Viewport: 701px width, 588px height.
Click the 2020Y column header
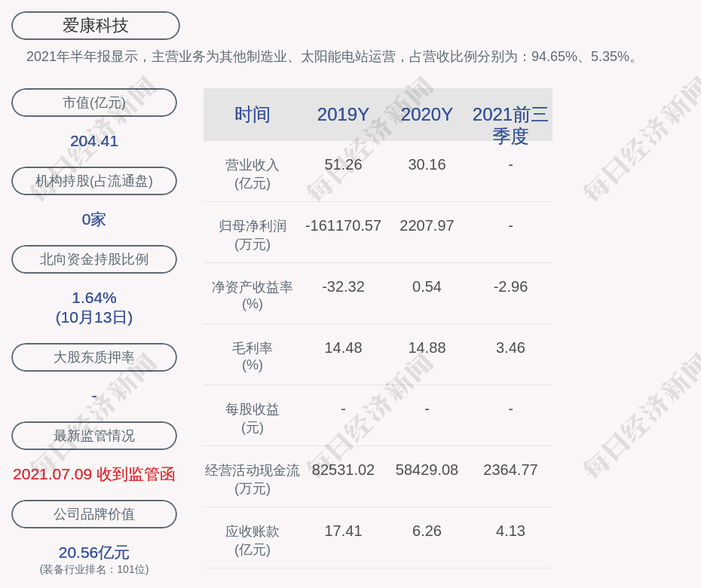tap(427, 115)
